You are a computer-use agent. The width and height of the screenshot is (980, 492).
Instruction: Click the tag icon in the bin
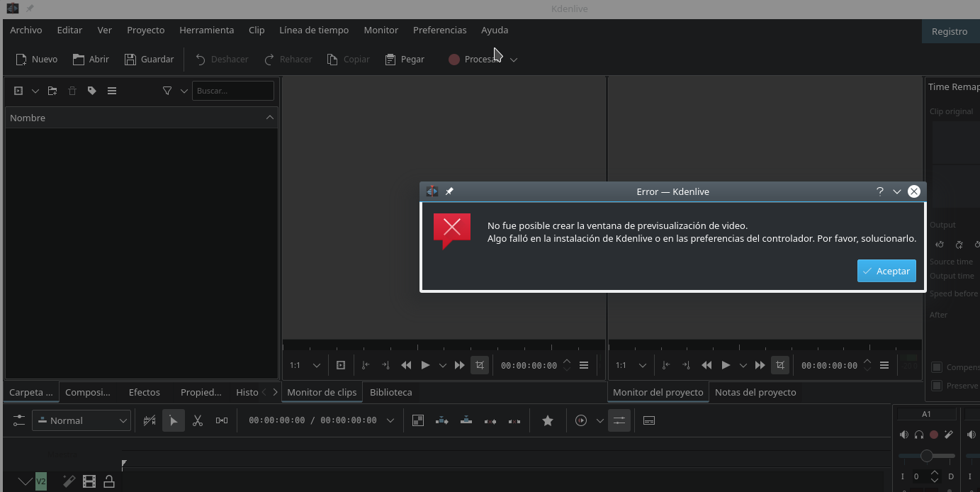coord(92,91)
